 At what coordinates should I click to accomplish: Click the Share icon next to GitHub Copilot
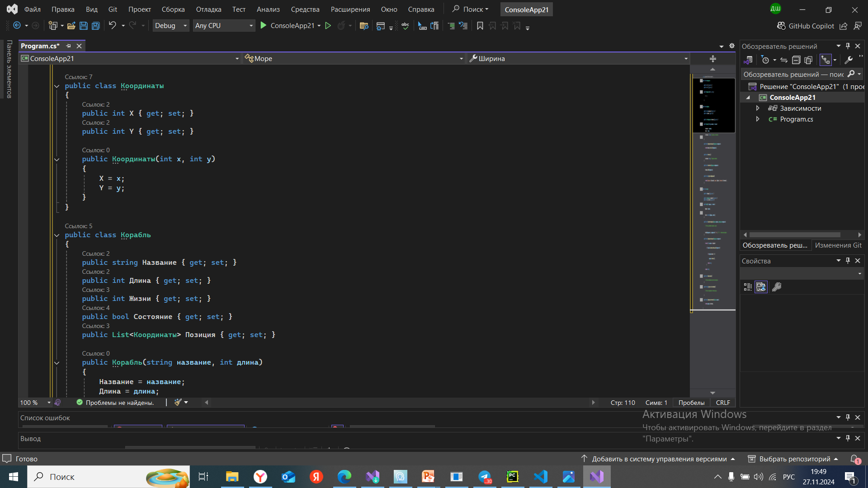click(844, 26)
